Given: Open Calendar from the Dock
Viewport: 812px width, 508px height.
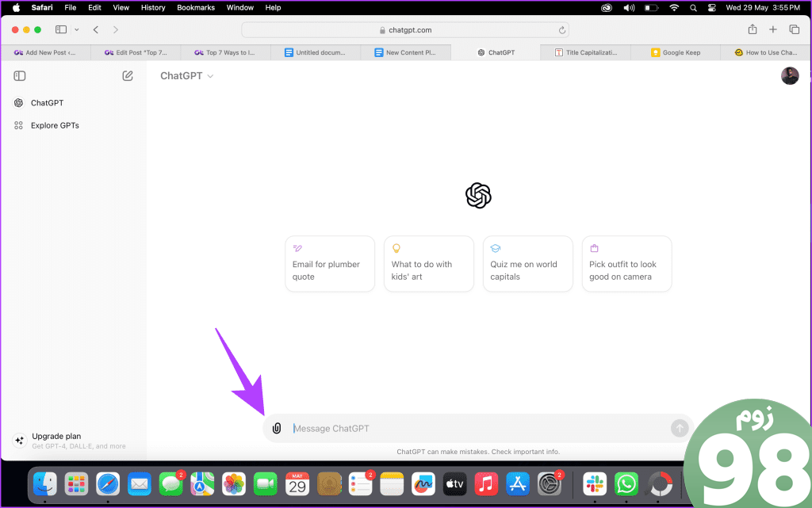Looking at the screenshot, I should [297, 485].
